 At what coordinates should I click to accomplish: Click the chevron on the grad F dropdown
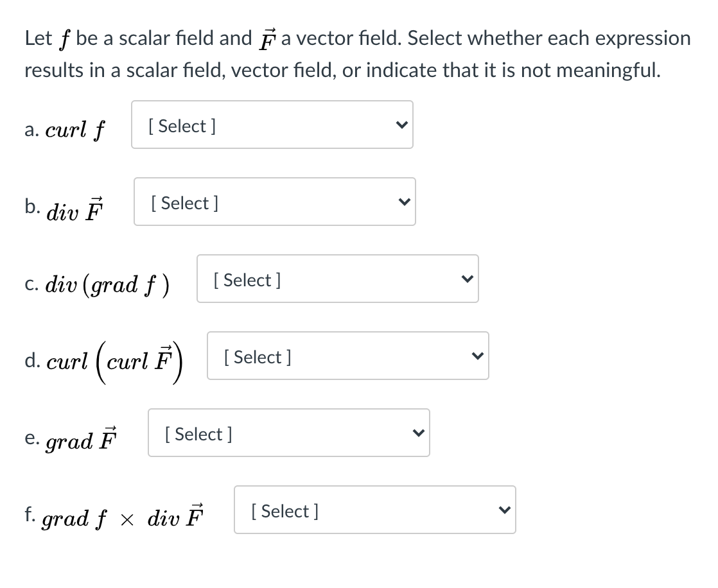(x=417, y=433)
